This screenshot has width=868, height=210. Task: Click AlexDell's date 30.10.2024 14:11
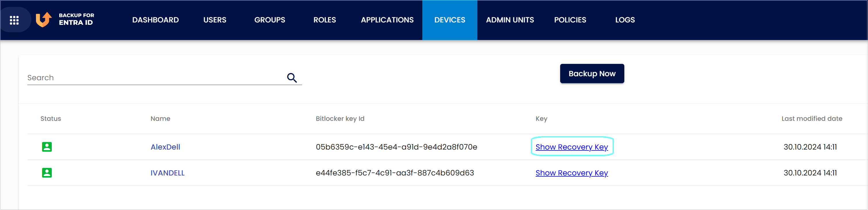point(810,147)
